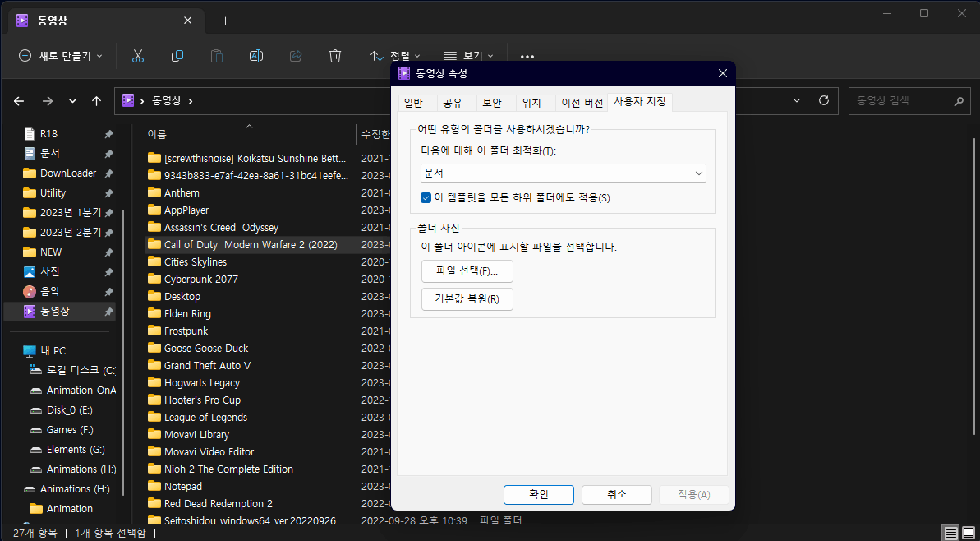Open DownLoader in the sidebar
This screenshot has width=980, height=541.
click(60, 173)
